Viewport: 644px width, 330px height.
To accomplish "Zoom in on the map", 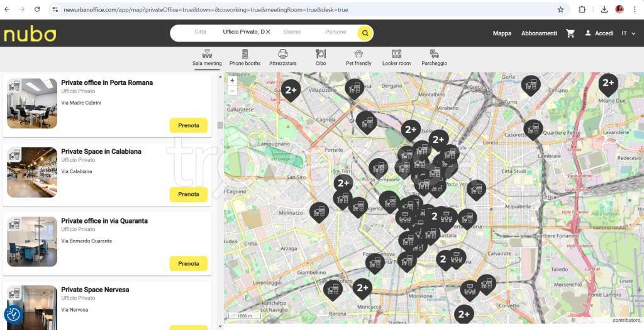I will pyautogui.click(x=232, y=81).
